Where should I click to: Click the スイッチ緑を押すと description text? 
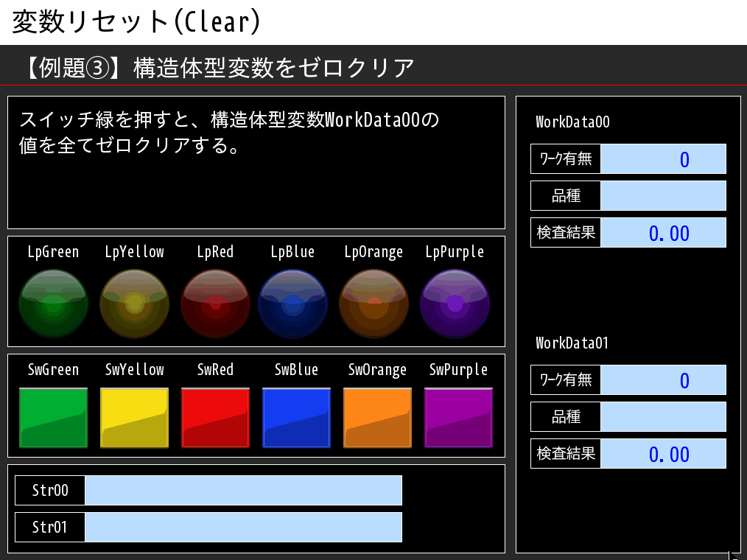tap(229, 133)
